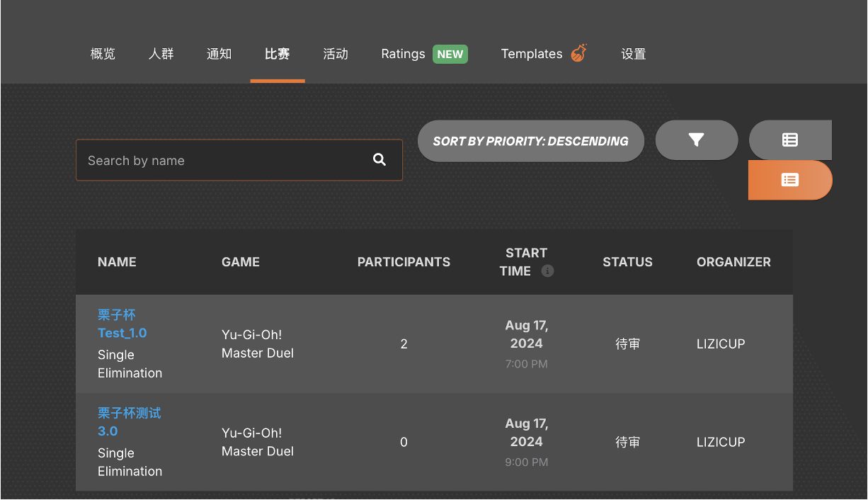Open the Ratings tab
868x500 pixels.
tap(403, 54)
